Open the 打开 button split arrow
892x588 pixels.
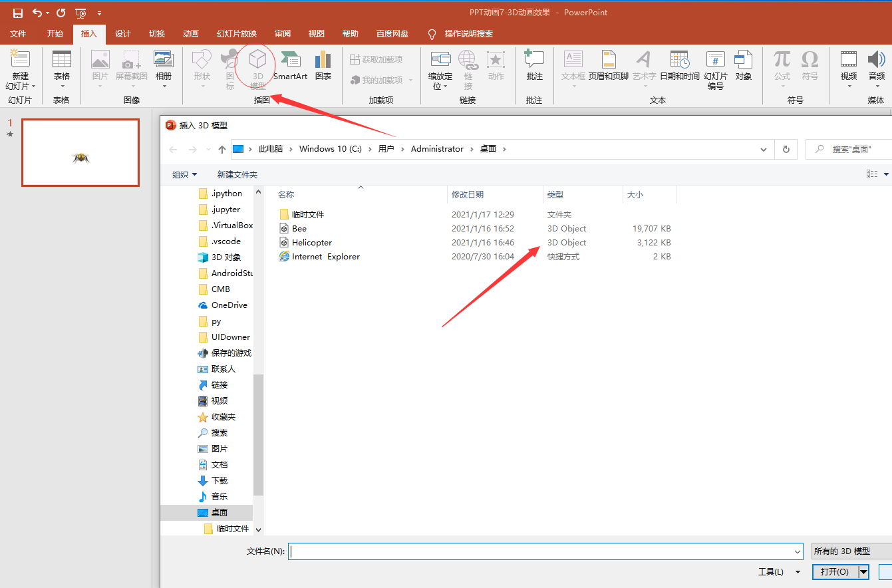(x=863, y=572)
